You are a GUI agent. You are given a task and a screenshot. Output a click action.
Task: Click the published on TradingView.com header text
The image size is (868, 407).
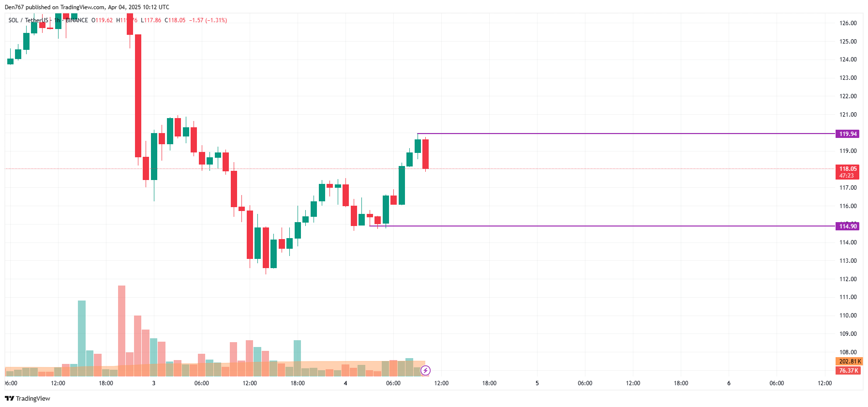(x=87, y=7)
